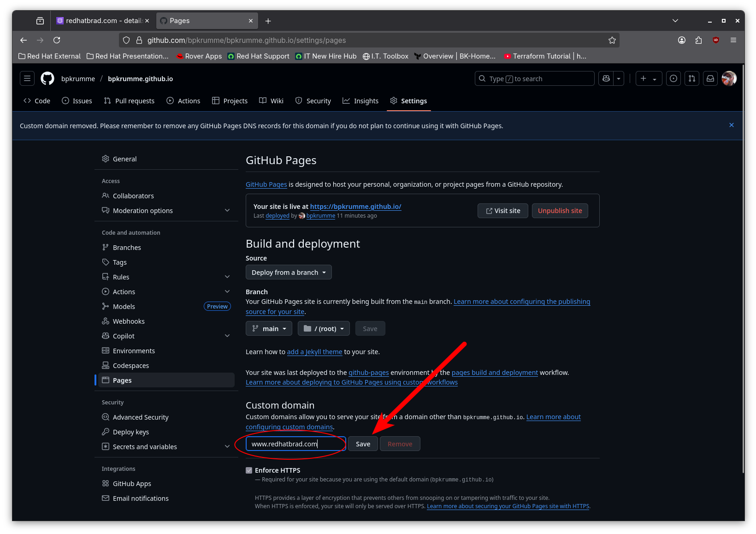The width and height of the screenshot is (756, 534).
Task: Open the bpkrumme owner breadcrumb link
Action: [78, 79]
